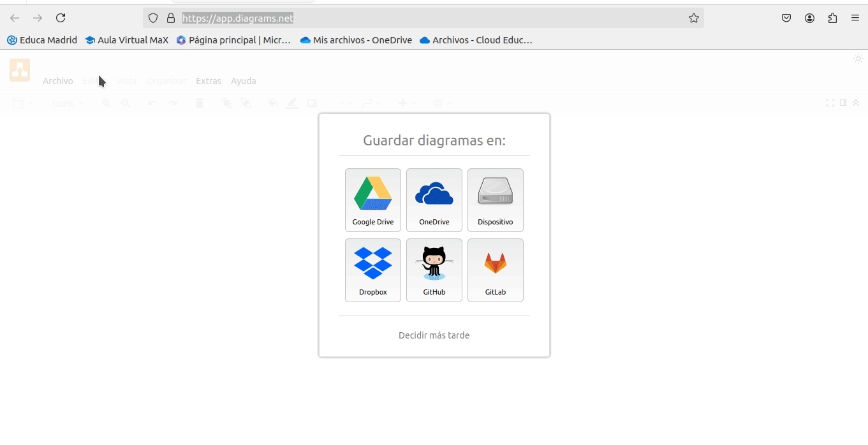Click the bring to front icon
Viewport: 868px width, 445px height.
tap(226, 103)
